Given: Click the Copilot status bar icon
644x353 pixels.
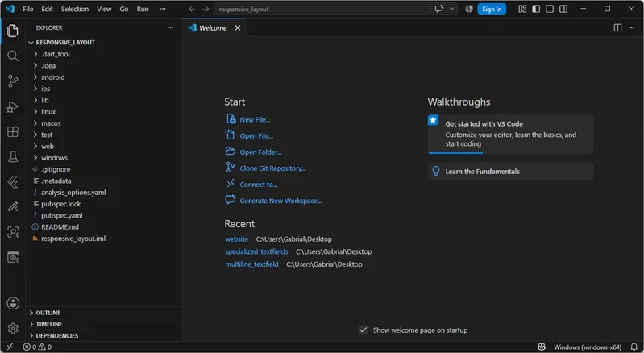Looking at the screenshot, I should click(x=542, y=347).
